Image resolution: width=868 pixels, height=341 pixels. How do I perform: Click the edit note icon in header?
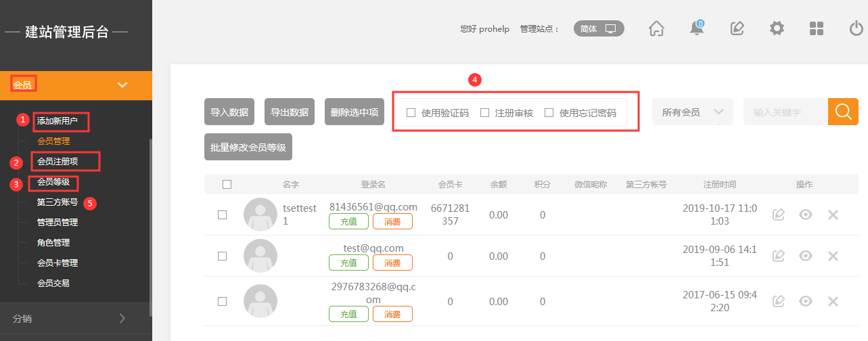pyautogui.click(x=737, y=28)
